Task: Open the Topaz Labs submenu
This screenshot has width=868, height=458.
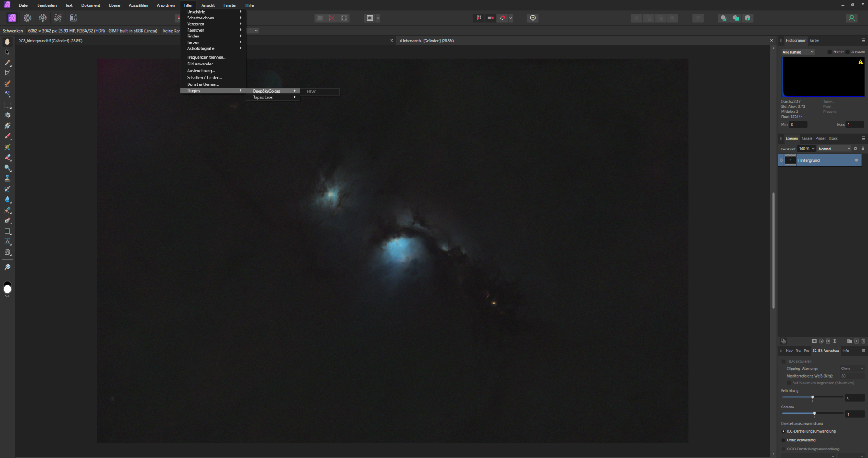Action: (273, 97)
